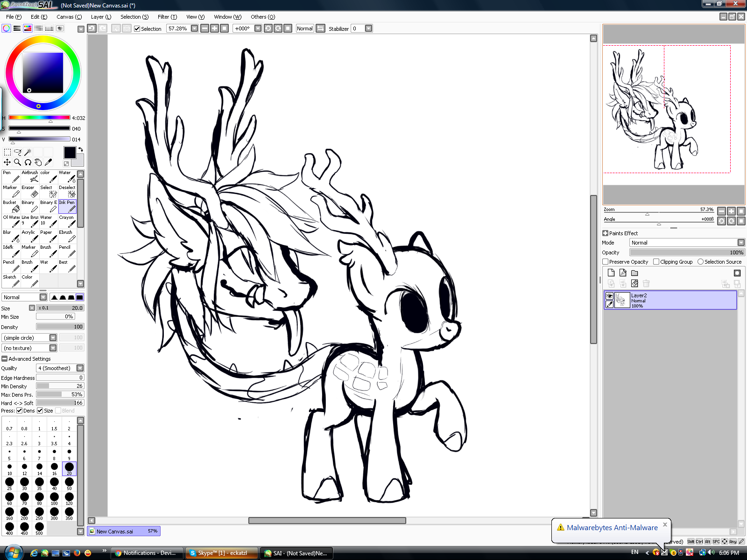
Task: Click the foreground color swatch
Action: point(70,153)
